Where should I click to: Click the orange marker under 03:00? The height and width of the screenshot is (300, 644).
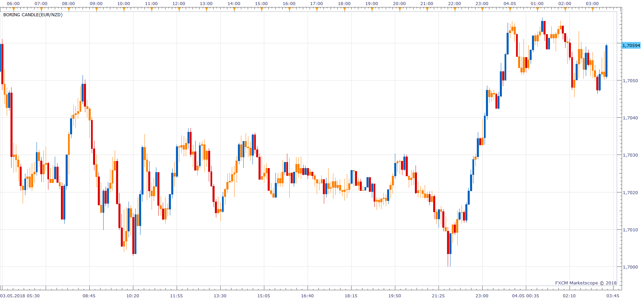pyautogui.click(x=593, y=9)
